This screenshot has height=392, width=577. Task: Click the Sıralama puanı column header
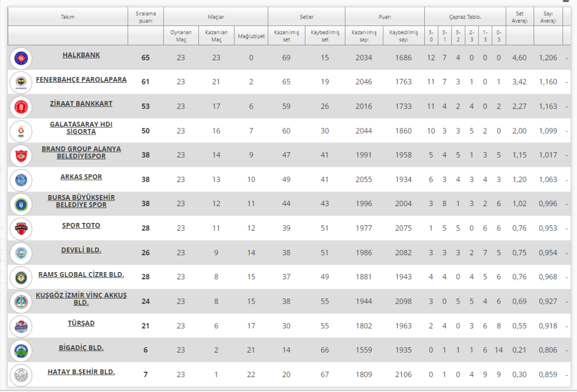tap(146, 17)
